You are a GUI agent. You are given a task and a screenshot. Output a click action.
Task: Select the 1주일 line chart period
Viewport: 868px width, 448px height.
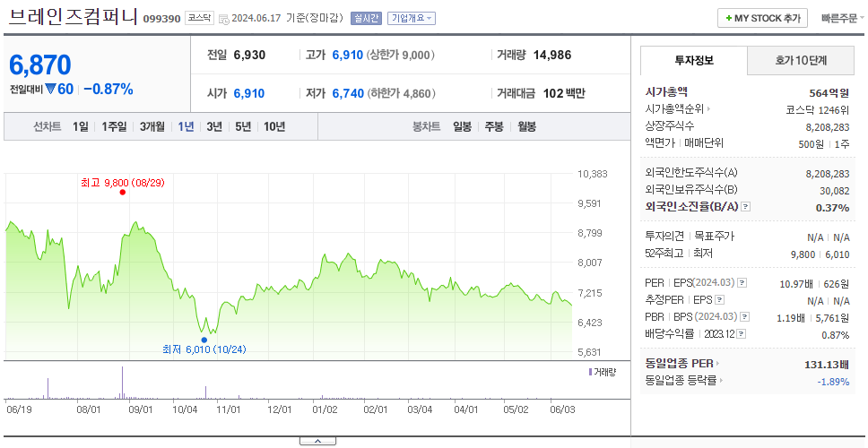coord(114,126)
